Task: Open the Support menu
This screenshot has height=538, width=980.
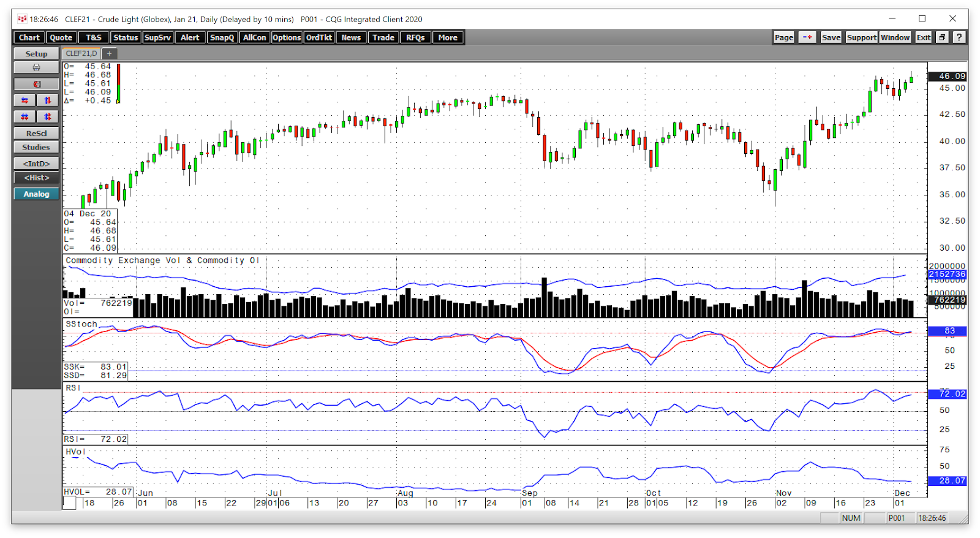Action: coord(861,37)
